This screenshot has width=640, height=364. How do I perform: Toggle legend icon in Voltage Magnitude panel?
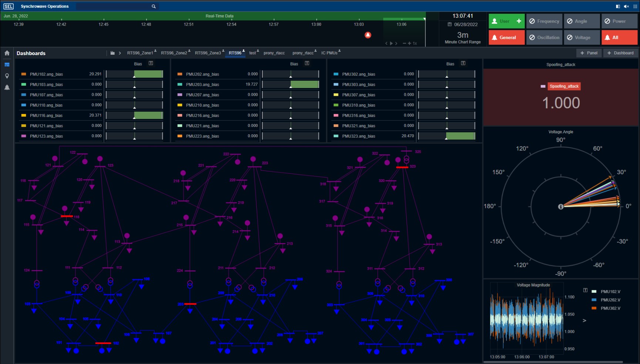click(585, 290)
